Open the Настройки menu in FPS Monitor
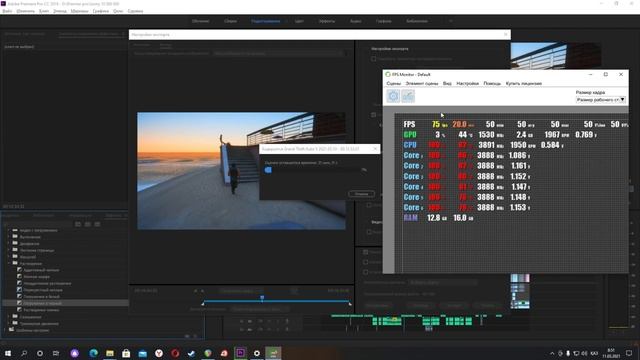The height and width of the screenshot is (360, 640). 467,83
